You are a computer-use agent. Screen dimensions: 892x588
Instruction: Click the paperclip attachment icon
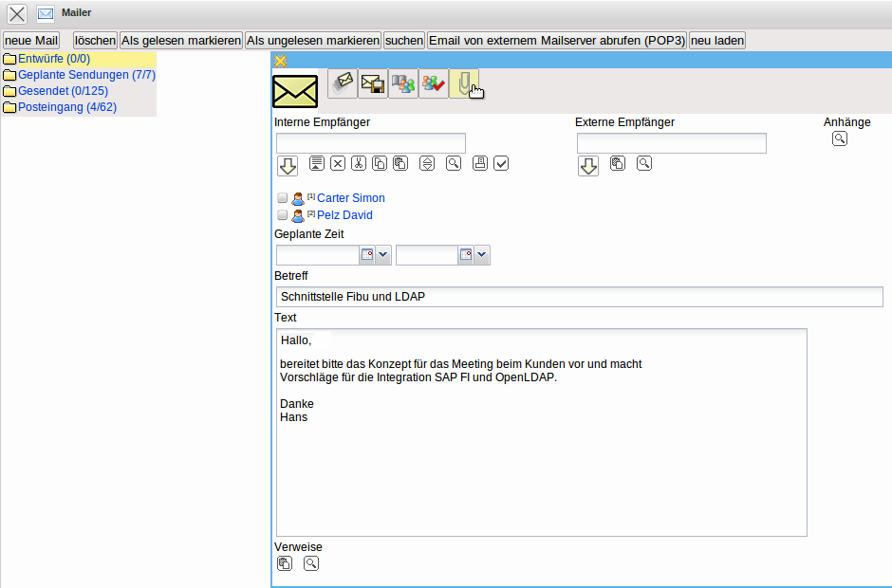point(464,83)
